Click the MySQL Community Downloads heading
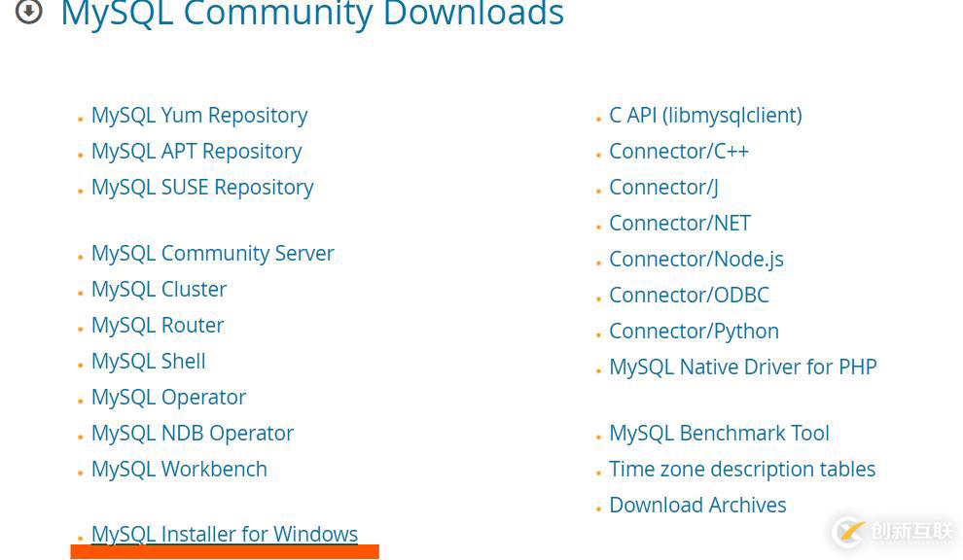This screenshot has width=963, height=560. coord(312,13)
